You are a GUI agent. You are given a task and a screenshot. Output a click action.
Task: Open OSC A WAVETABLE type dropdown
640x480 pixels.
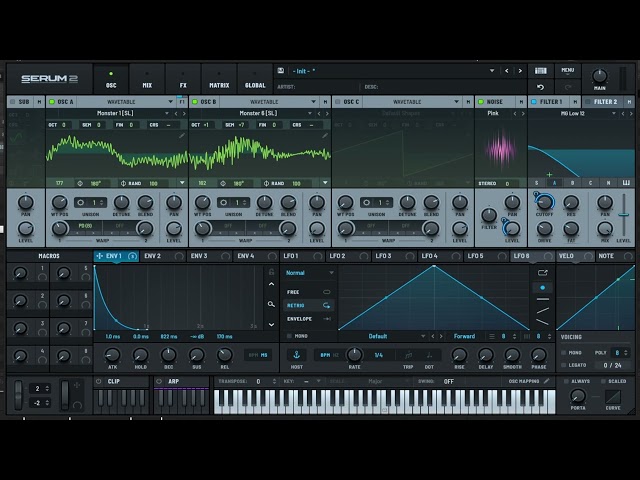pos(127,102)
